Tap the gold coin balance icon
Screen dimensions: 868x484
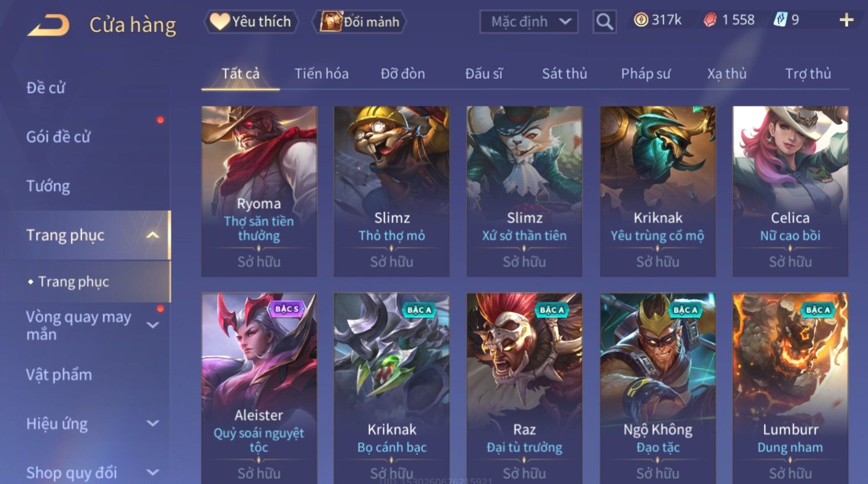click(641, 20)
